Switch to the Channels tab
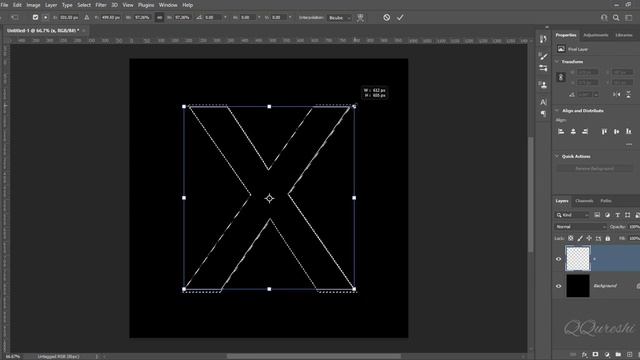Screen dimensions: 640x360 tap(584, 201)
